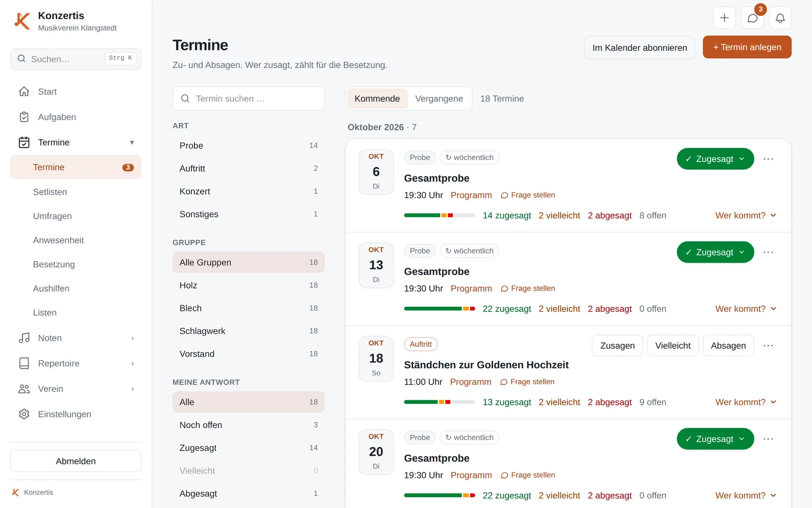Filter by Schlagwerk group
The image size is (812, 508).
tap(248, 331)
